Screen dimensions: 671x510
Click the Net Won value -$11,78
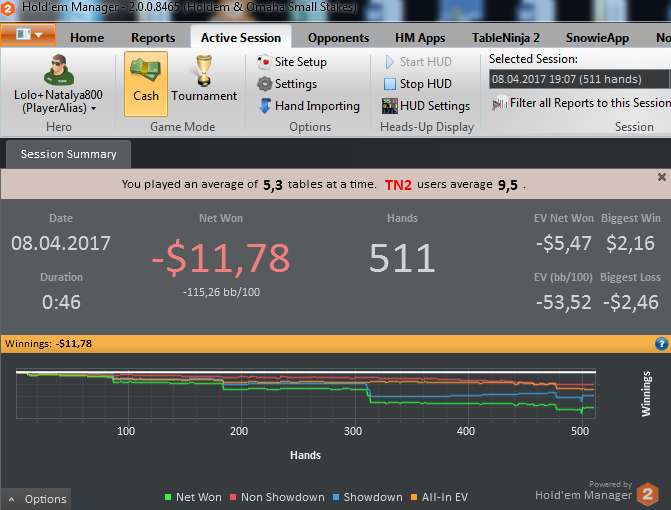point(221,258)
